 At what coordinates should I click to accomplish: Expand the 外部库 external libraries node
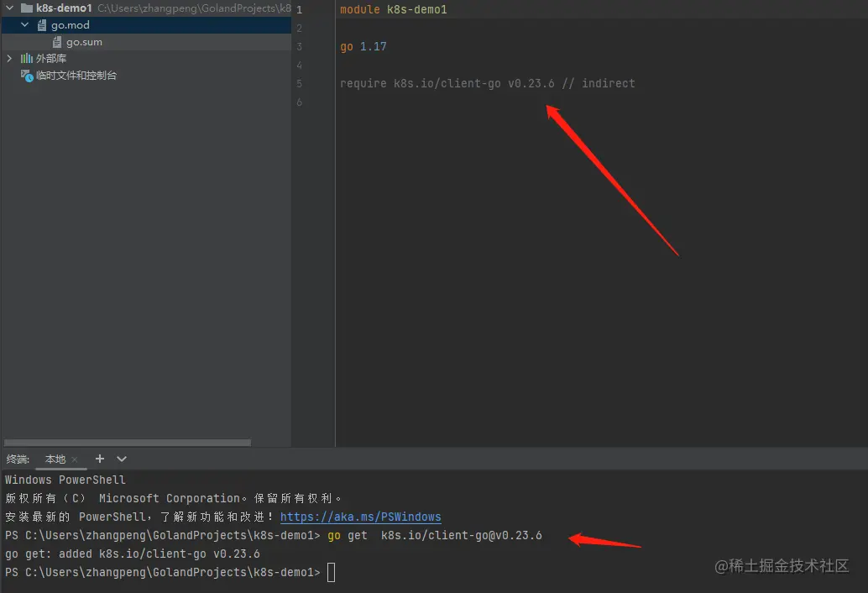coord(9,58)
